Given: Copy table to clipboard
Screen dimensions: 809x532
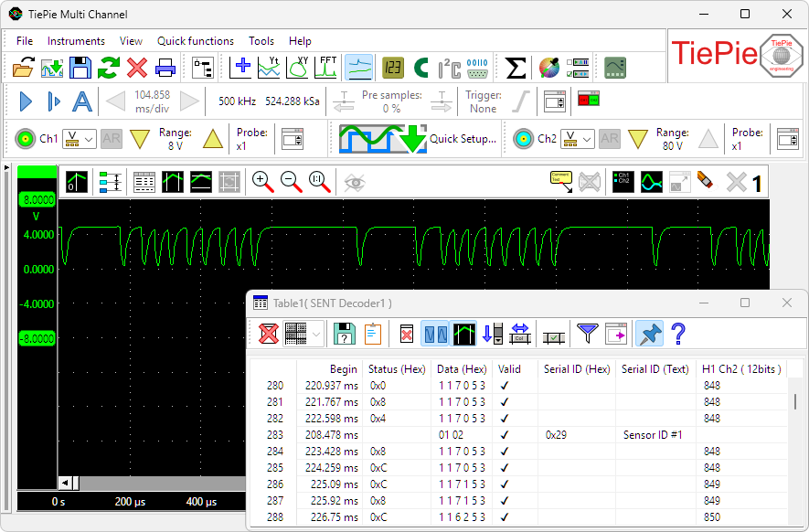Looking at the screenshot, I should point(373,334).
